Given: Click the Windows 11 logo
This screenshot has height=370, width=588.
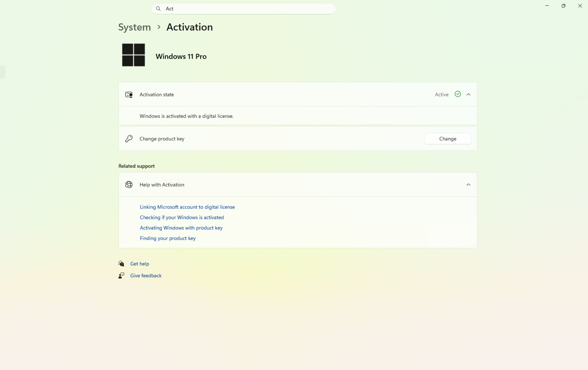Looking at the screenshot, I should coord(133,55).
